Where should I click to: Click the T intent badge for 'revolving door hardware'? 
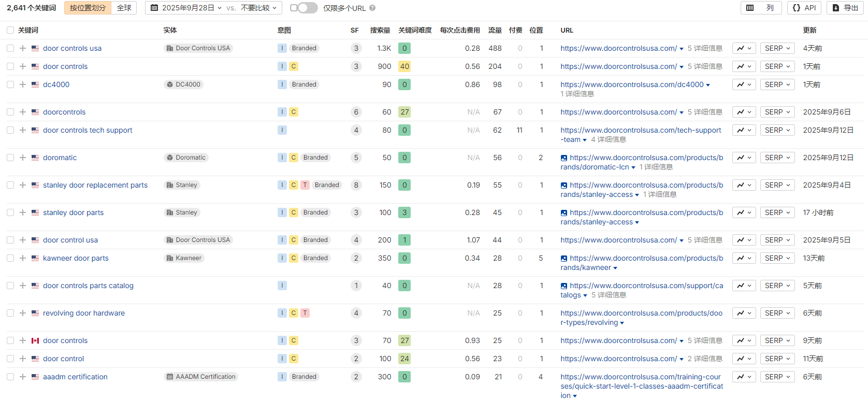(305, 313)
